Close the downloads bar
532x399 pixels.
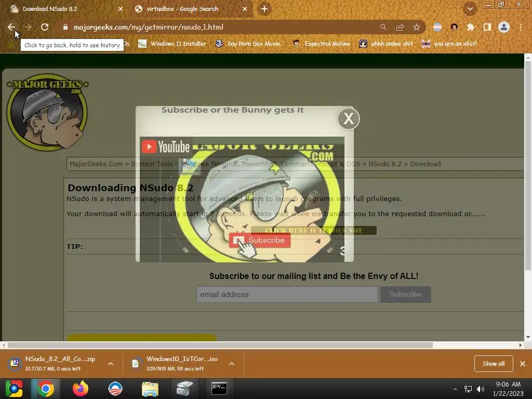(x=523, y=364)
